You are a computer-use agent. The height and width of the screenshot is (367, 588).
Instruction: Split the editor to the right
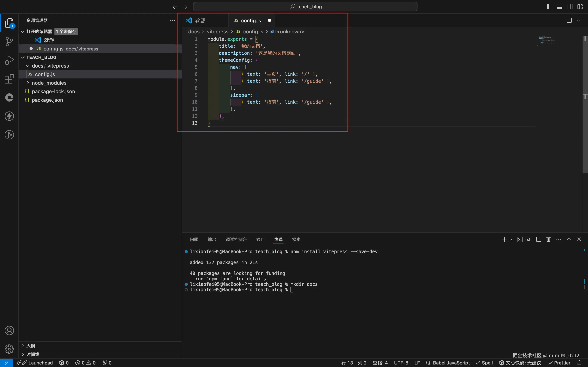(569, 20)
